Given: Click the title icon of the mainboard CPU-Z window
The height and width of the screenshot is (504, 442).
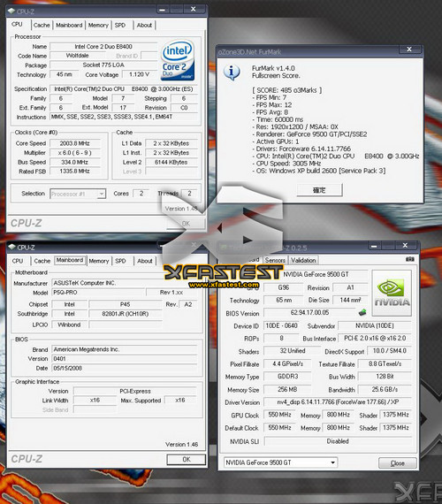Looking at the screenshot, I should (11, 247).
